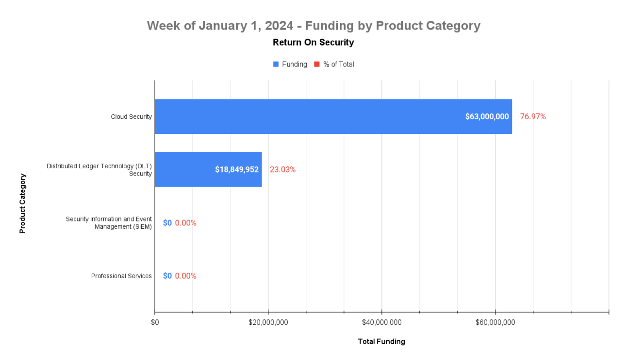Click the $40,000,000 axis tick label
Image resolution: width=627 pixels, height=364 pixels.
click(x=382, y=322)
